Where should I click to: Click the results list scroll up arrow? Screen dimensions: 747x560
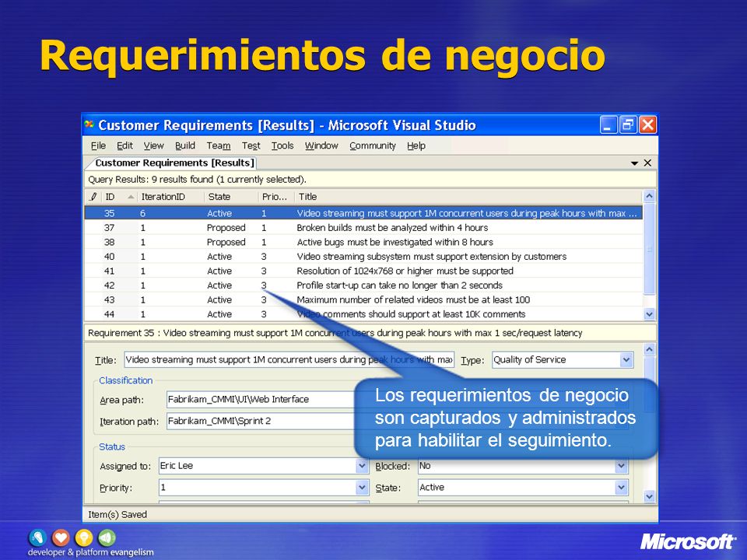pos(649,196)
